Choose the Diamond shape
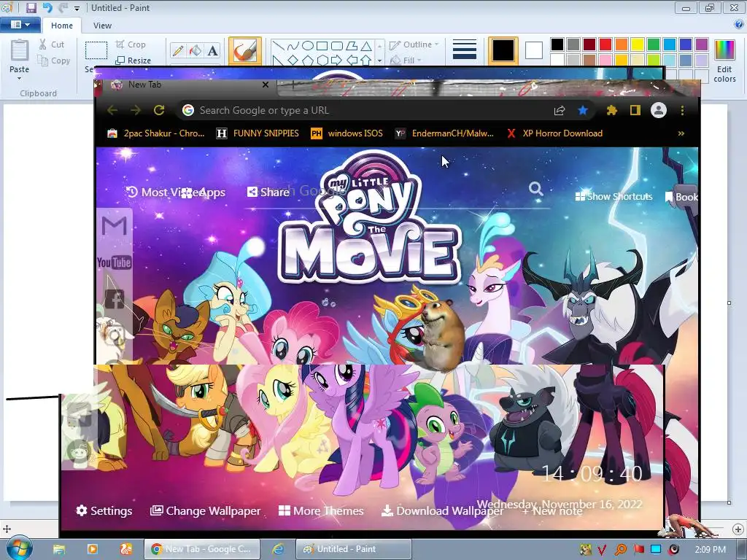This screenshot has width=747, height=560. pyautogui.click(x=293, y=60)
